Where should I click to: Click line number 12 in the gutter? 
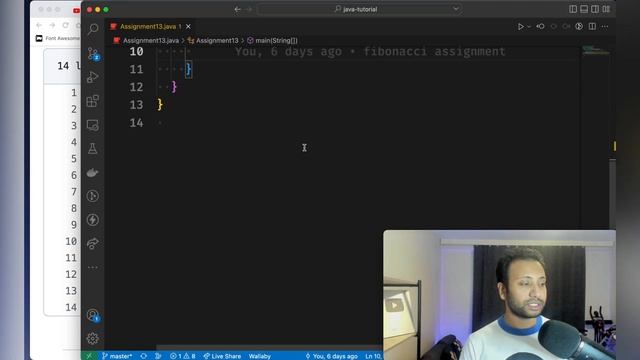[x=136, y=87]
